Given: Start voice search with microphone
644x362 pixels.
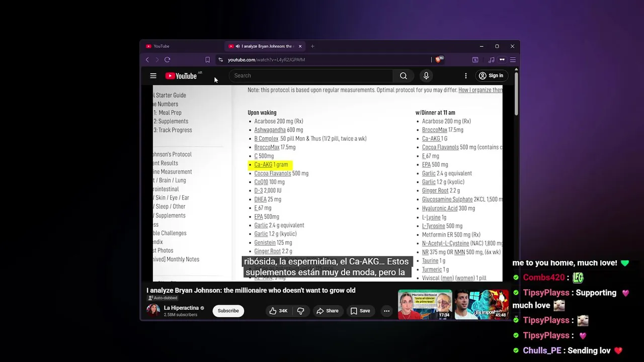Looking at the screenshot, I should 426,76.
